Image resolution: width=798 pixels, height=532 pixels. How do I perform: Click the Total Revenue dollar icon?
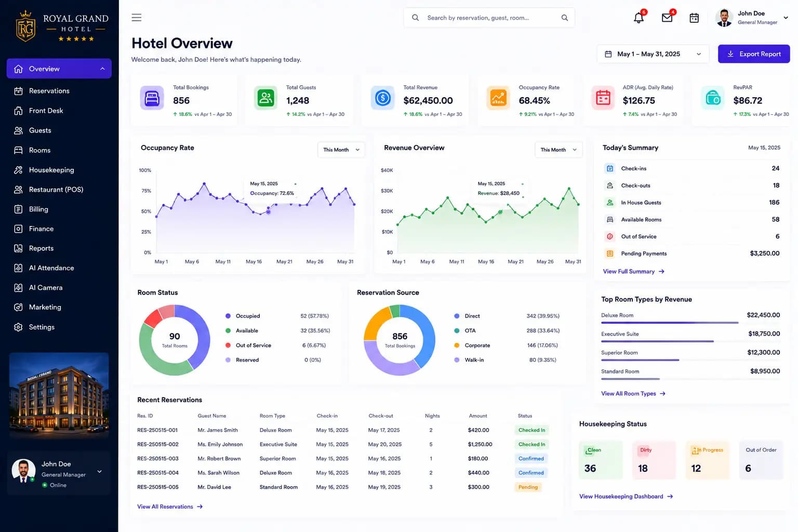point(383,98)
